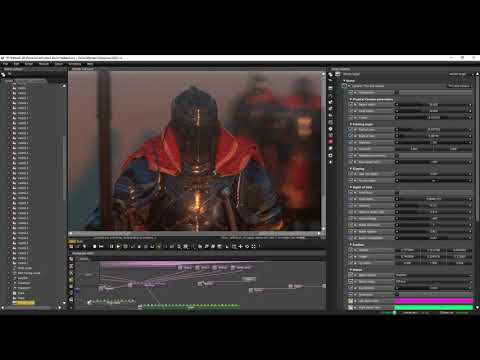
Task: Click the green color swatch at inspector bottom
Action: pos(433,307)
